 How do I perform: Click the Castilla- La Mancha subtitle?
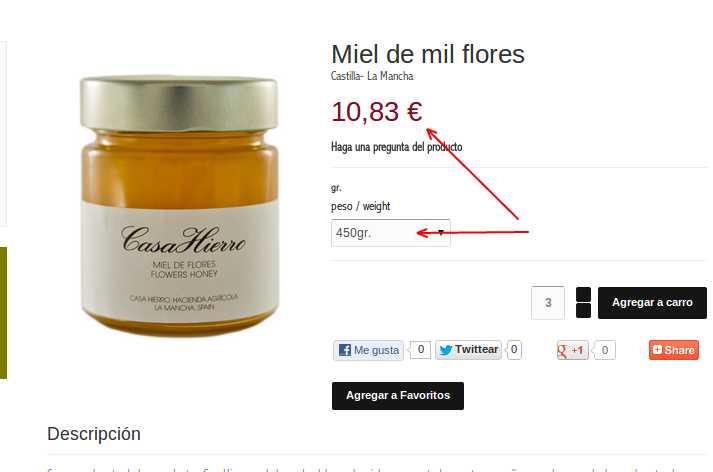pyautogui.click(x=372, y=76)
